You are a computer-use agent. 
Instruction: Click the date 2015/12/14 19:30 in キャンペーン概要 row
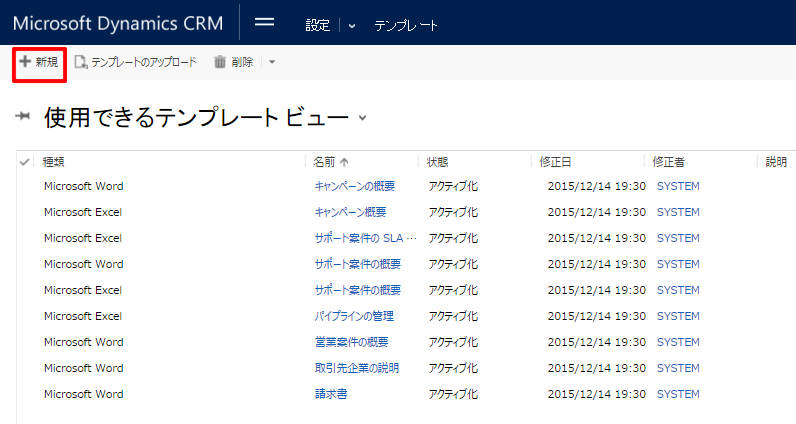[596, 212]
